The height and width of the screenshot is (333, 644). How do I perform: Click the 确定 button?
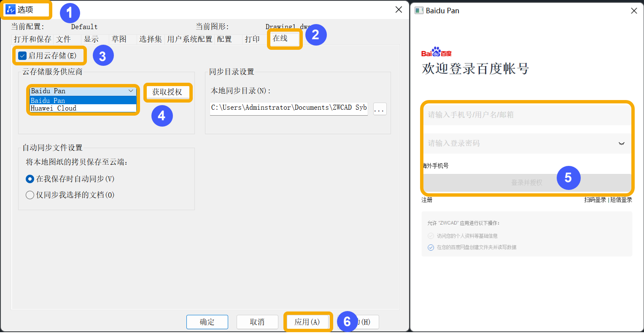tap(207, 322)
